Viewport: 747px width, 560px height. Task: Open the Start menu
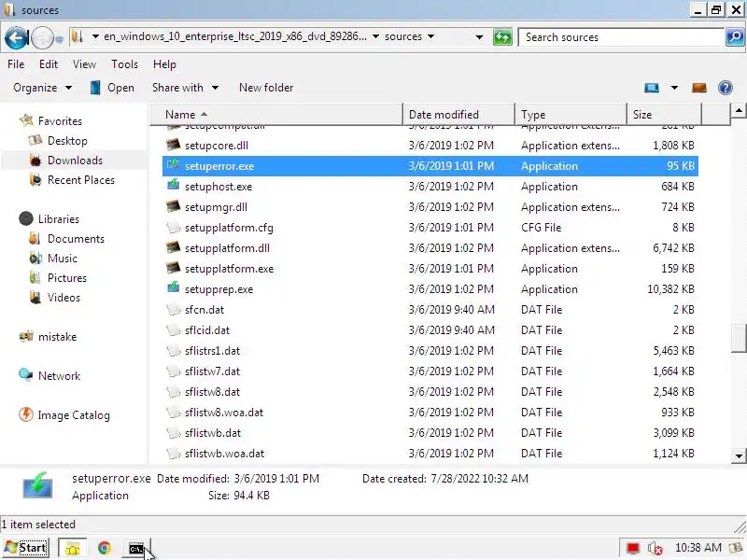(x=27, y=548)
